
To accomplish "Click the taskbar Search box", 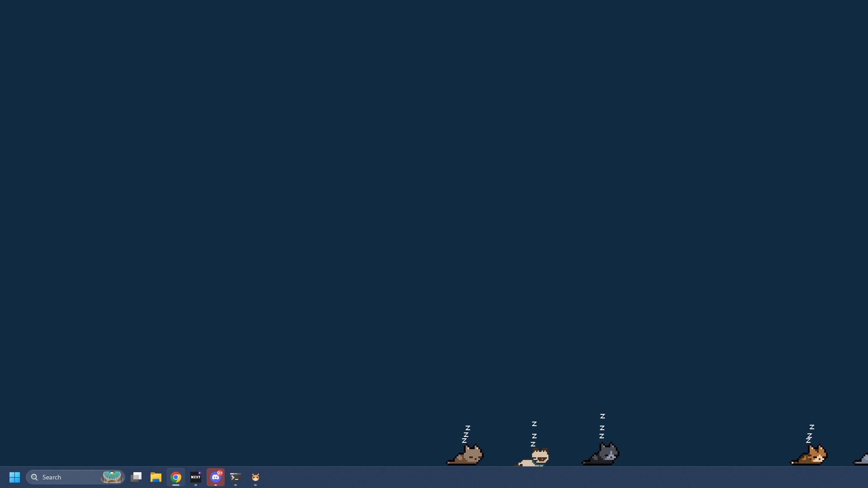I will point(75,477).
